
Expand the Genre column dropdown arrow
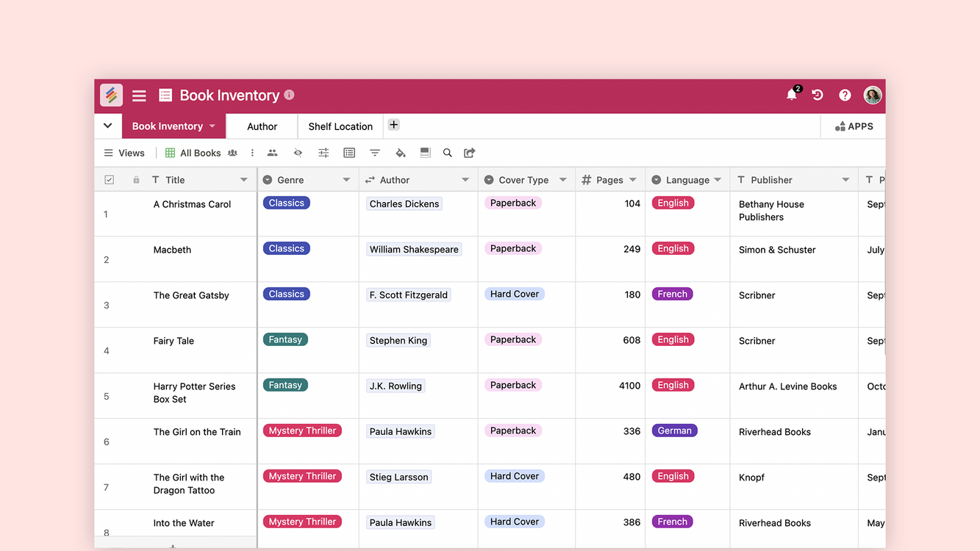346,180
